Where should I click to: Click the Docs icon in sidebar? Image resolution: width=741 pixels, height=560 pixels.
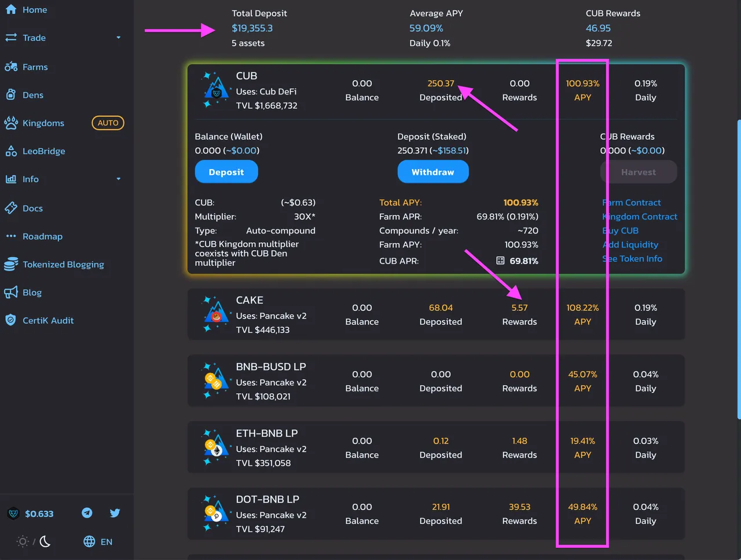tap(10, 208)
